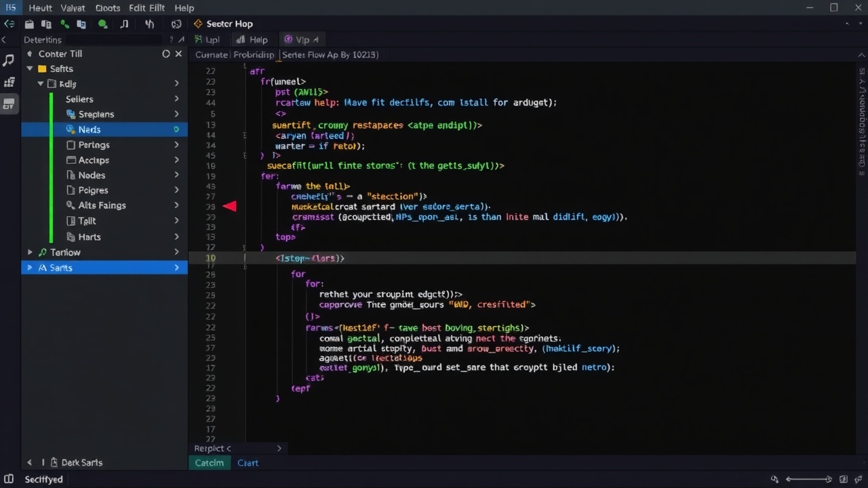Select the Poigres tree item
This screenshot has height=488, width=868.
click(104, 190)
